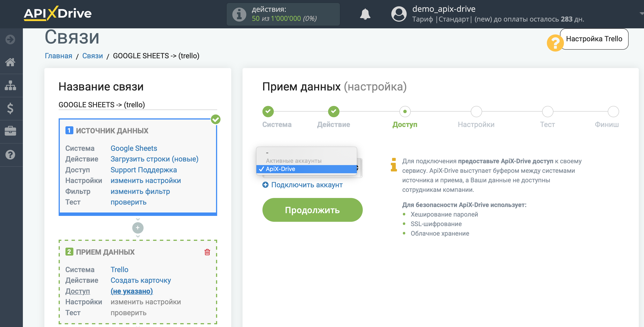The height and width of the screenshot is (327, 644).
Task: Go to home via sidebar house icon
Action: point(10,62)
